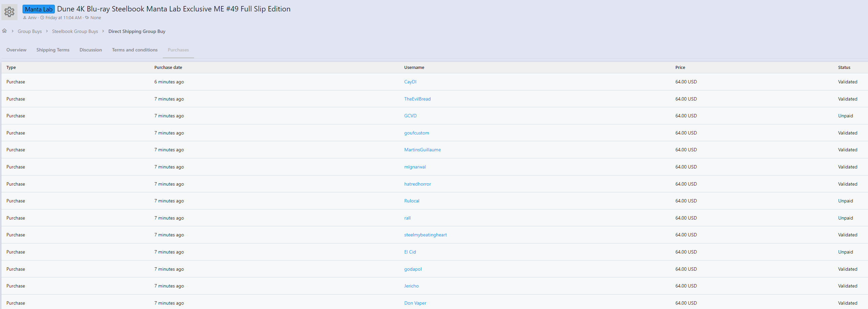The image size is (868, 309).
Task: Open Steelbook Group Buys breadcrumb
Action: point(75,31)
